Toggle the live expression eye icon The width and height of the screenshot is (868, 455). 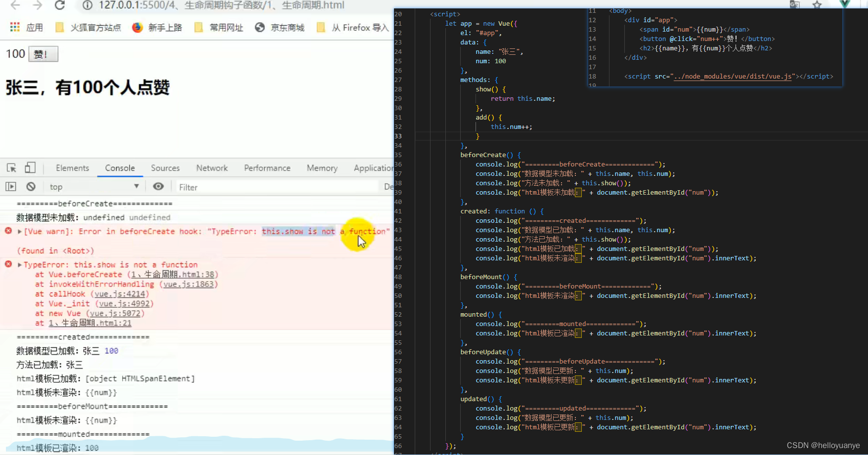[158, 186]
